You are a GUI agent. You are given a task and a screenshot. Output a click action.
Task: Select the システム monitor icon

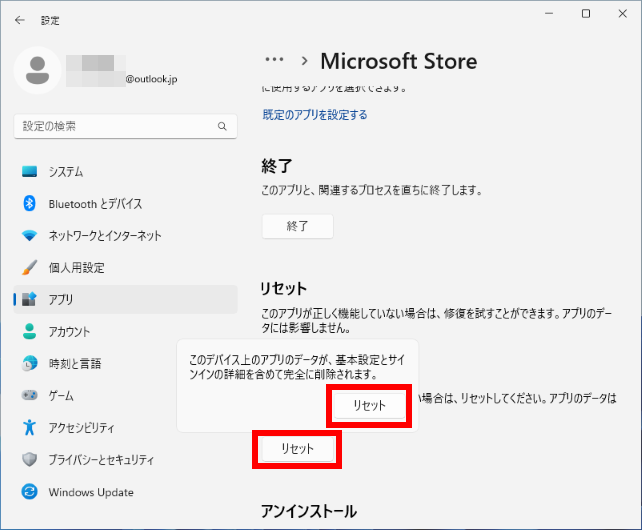29,171
